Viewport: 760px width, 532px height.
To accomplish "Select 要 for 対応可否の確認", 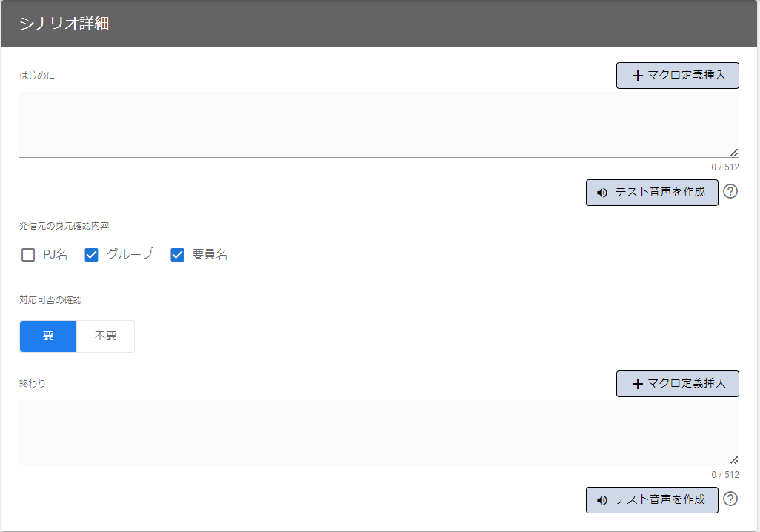I will 48,336.
